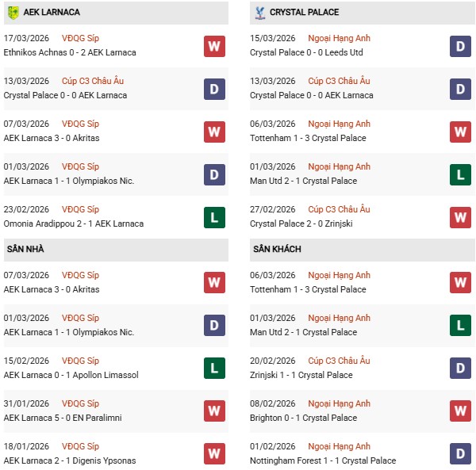Select the SÂN KHÁCH section header
Screen dimensions: 476x470
click(x=276, y=249)
